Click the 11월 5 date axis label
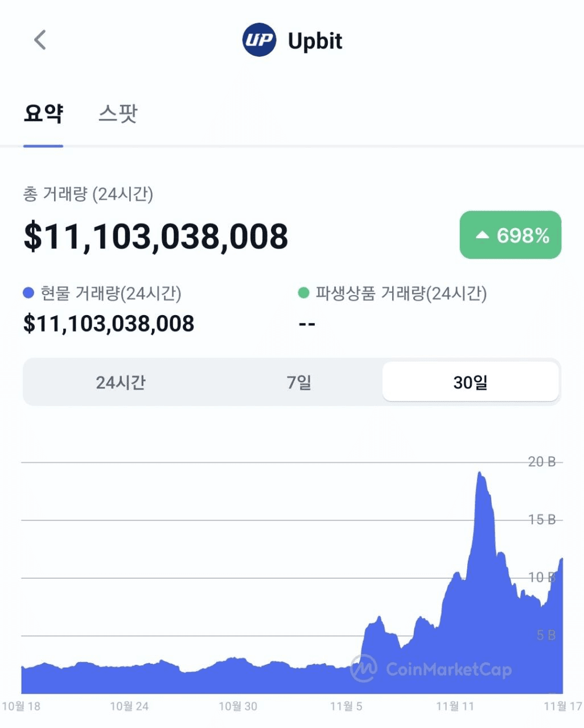Image resolution: width=584 pixels, height=728 pixels. (346, 706)
